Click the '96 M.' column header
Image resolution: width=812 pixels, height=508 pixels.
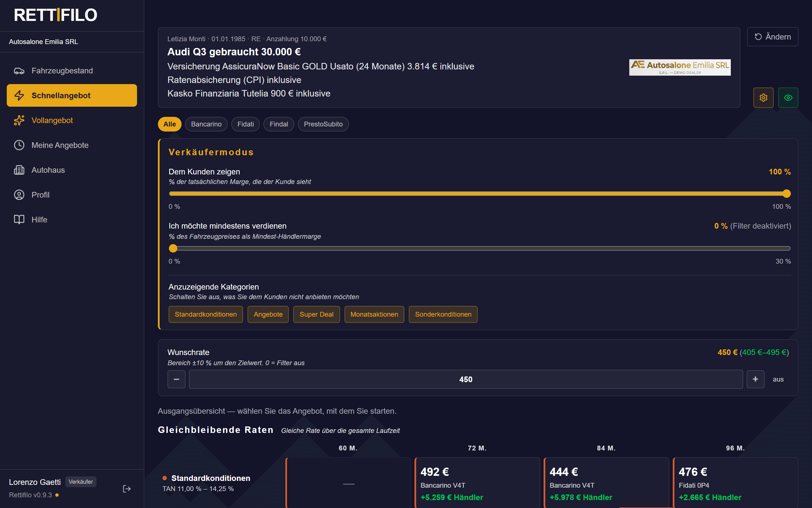click(735, 448)
